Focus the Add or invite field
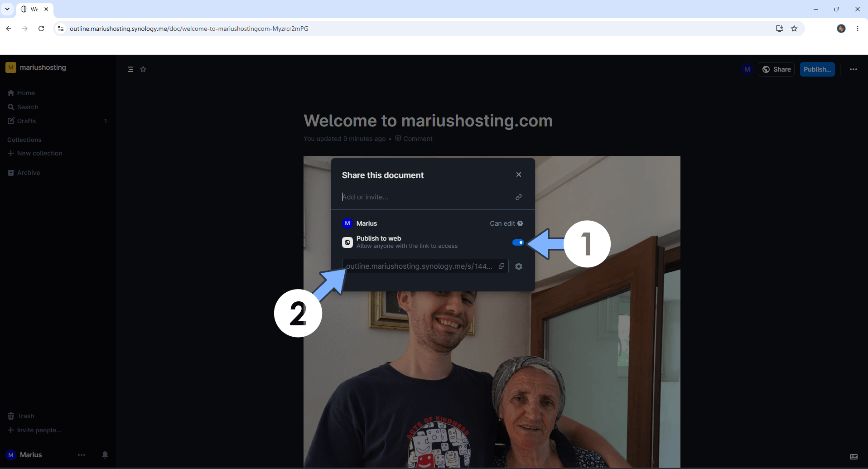 point(426,197)
